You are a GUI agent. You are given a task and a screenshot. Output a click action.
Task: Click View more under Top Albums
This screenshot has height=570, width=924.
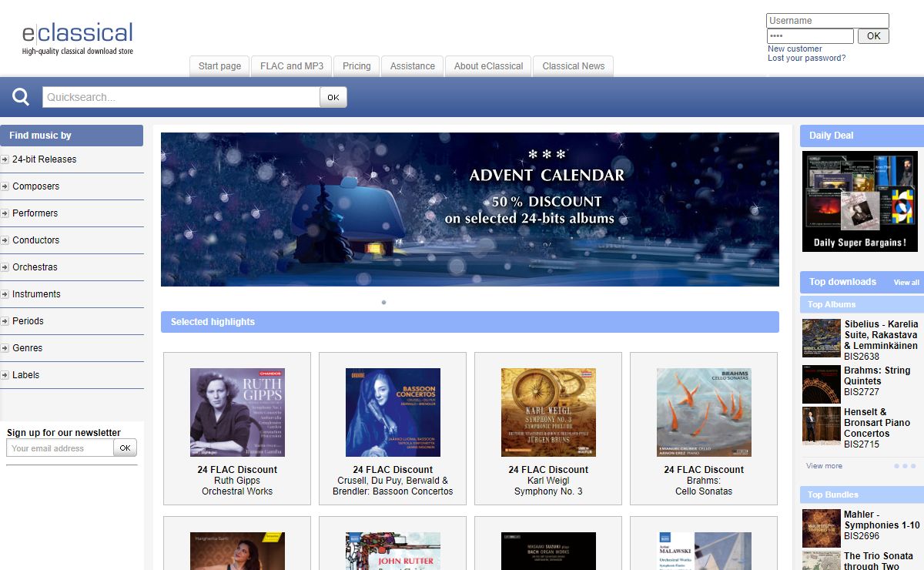click(824, 466)
